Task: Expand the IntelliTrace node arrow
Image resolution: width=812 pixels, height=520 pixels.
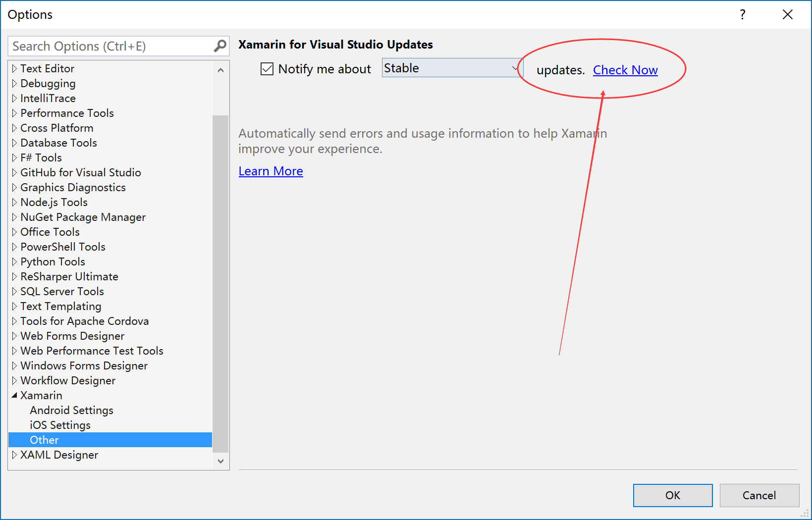Action: pos(14,98)
